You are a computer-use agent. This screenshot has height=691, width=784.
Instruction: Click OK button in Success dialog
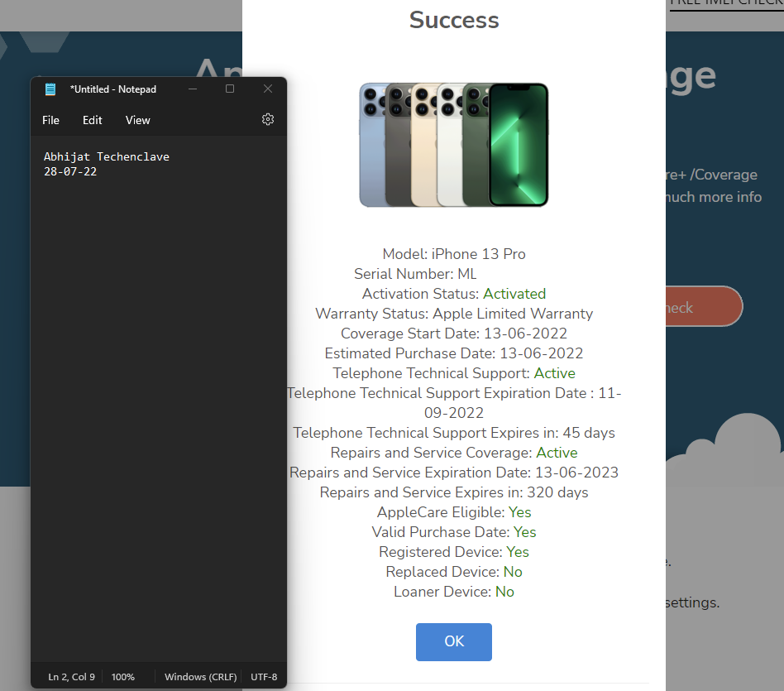(x=454, y=641)
